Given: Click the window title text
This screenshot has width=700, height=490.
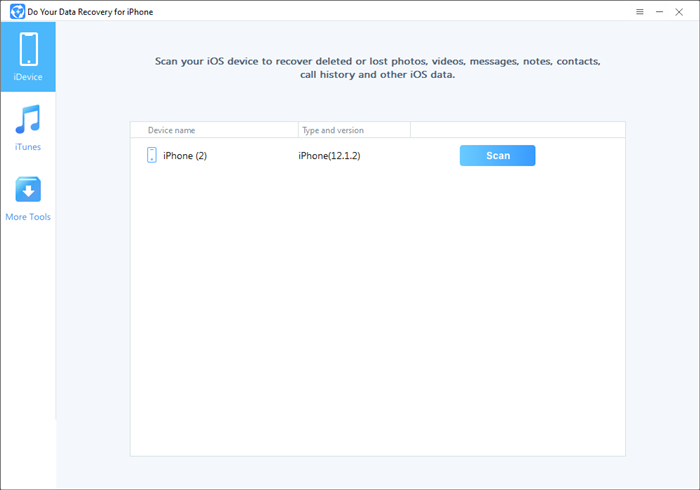Looking at the screenshot, I should click(x=90, y=11).
